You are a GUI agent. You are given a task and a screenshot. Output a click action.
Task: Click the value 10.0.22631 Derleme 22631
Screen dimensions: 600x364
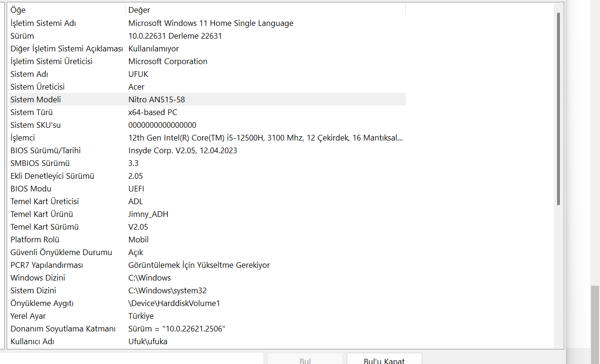pyautogui.click(x=175, y=36)
